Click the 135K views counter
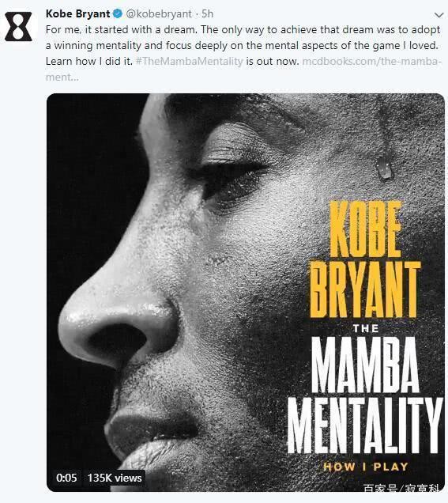This screenshot has width=448, height=503. [x=115, y=478]
